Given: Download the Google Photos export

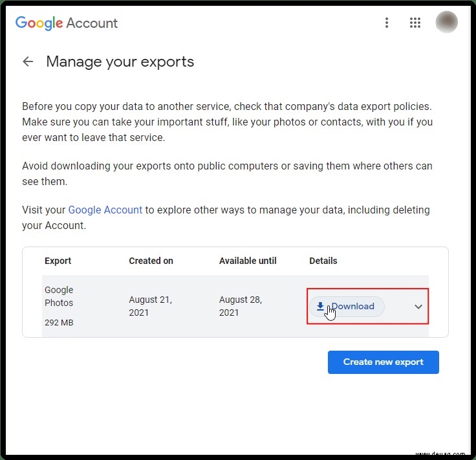Looking at the screenshot, I should pos(347,307).
